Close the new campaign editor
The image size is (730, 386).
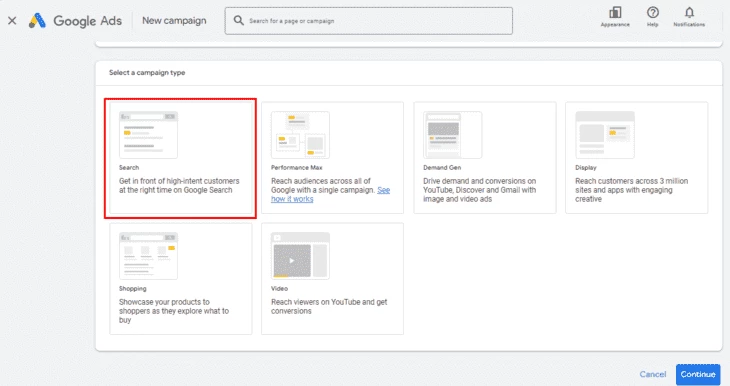pyautogui.click(x=12, y=20)
